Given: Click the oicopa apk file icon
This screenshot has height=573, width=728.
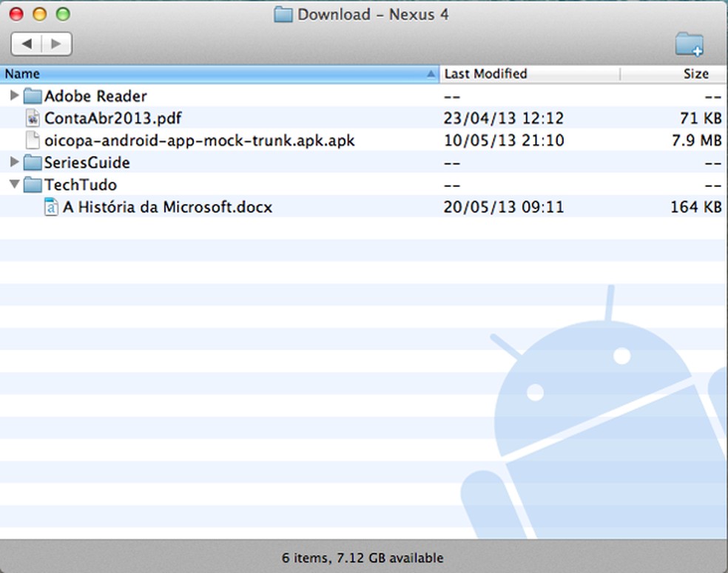Looking at the screenshot, I should click(33, 140).
